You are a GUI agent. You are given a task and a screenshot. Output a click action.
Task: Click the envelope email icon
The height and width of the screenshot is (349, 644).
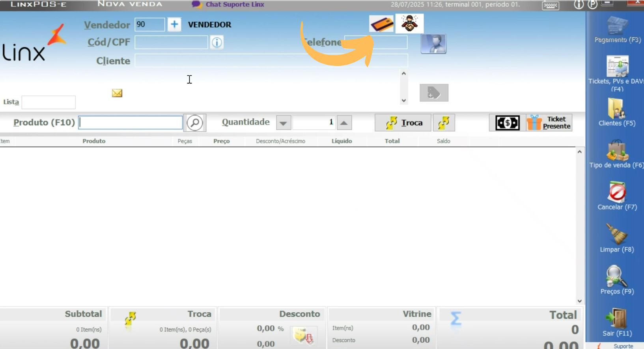tap(117, 93)
